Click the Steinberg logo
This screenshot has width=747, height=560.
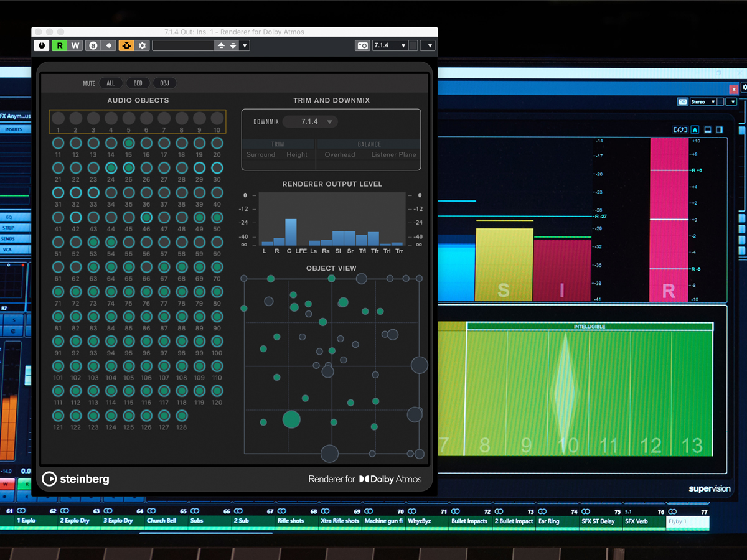pos(75,478)
